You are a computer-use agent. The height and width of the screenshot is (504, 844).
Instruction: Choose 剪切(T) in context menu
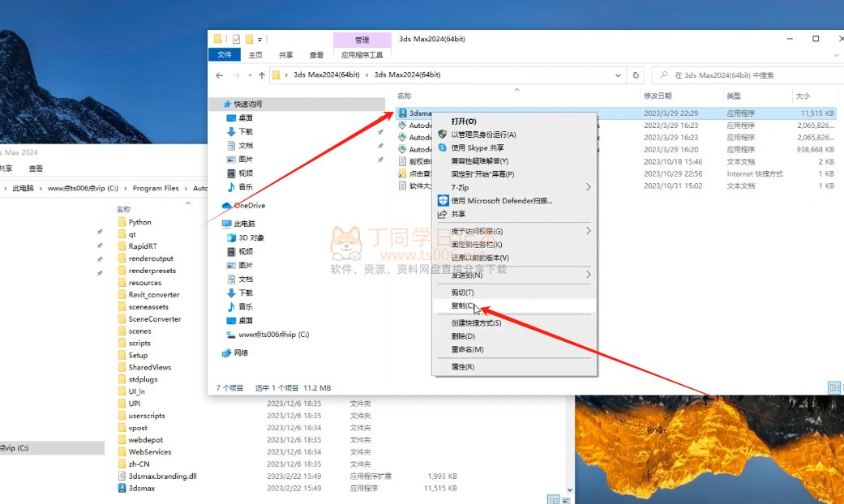tap(515, 293)
